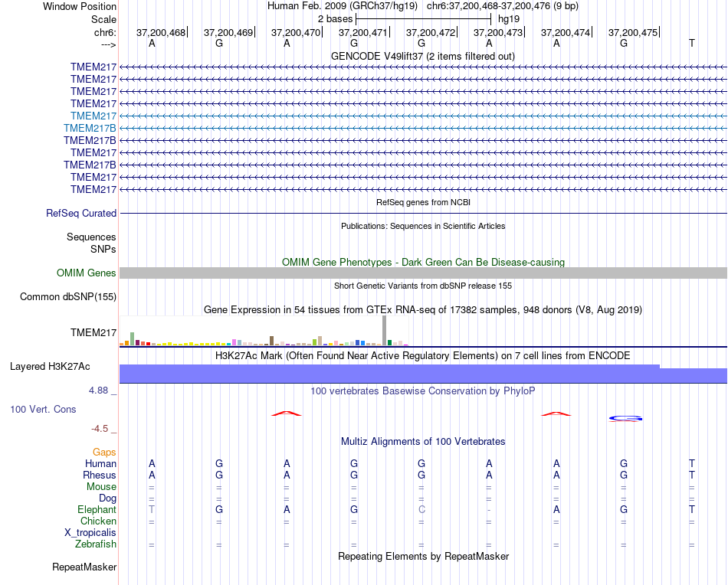Image resolution: width=728 pixels, height=585 pixels.
Task: Click the -4.5 PhyloP lower value
Action: (x=100, y=429)
